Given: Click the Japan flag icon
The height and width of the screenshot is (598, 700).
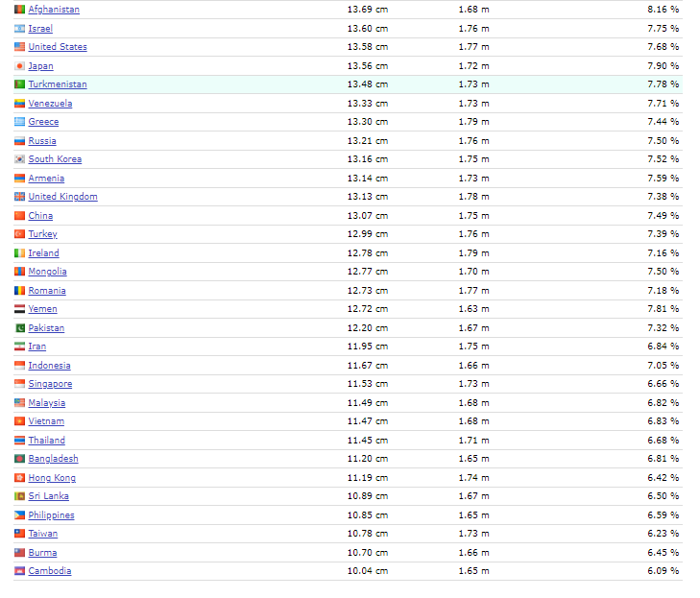Looking at the screenshot, I should [x=19, y=66].
